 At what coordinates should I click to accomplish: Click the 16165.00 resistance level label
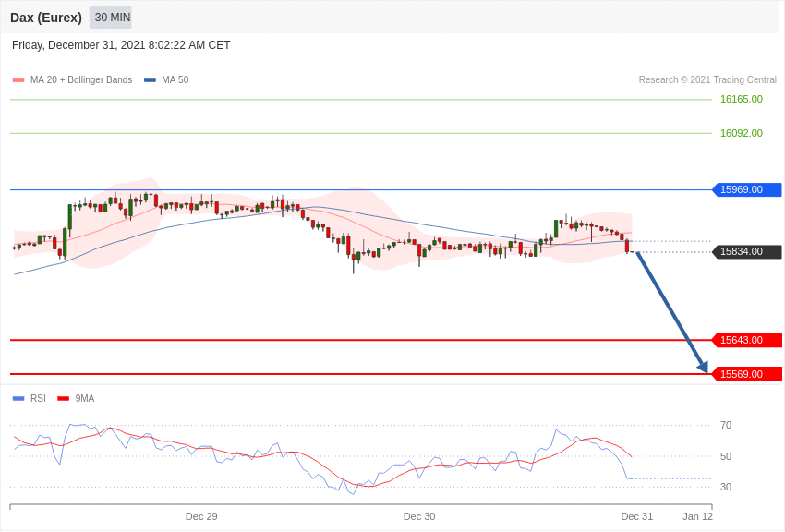pyautogui.click(x=742, y=99)
